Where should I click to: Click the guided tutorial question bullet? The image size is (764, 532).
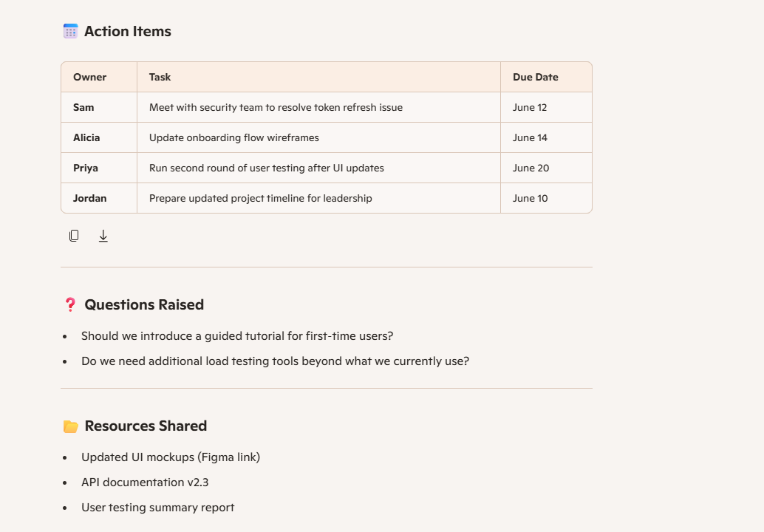(x=237, y=336)
